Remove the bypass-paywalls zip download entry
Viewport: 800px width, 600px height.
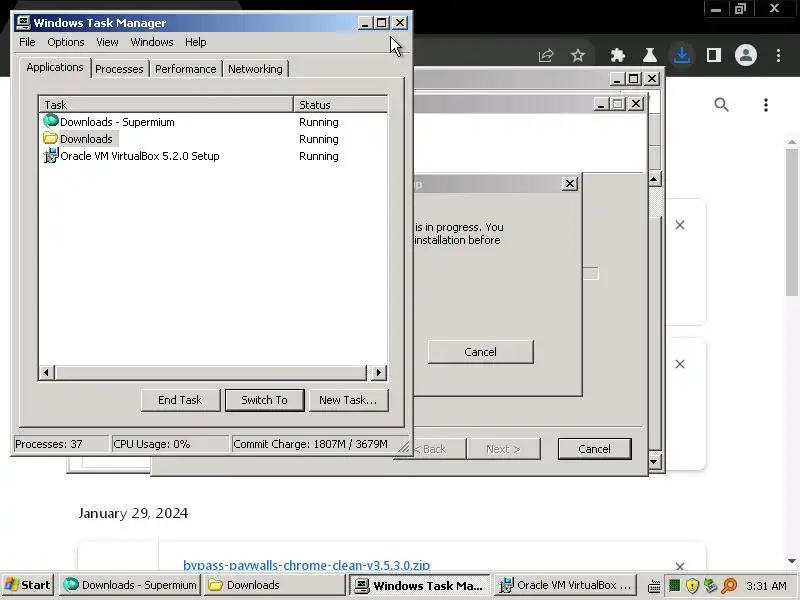click(x=680, y=566)
